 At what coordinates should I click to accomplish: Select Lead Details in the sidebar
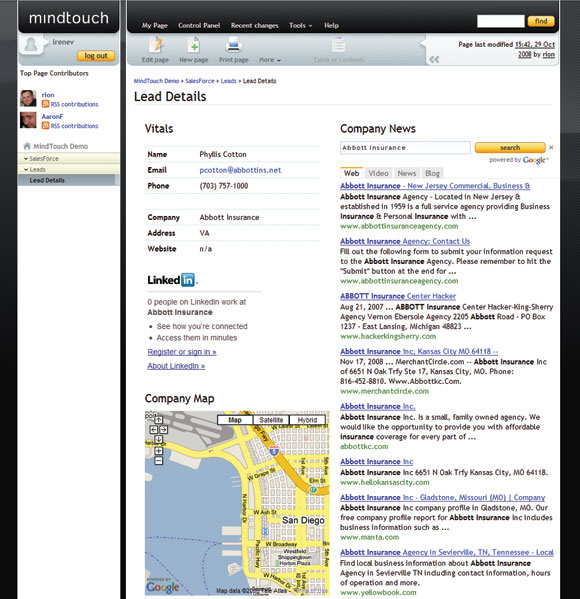point(47,180)
